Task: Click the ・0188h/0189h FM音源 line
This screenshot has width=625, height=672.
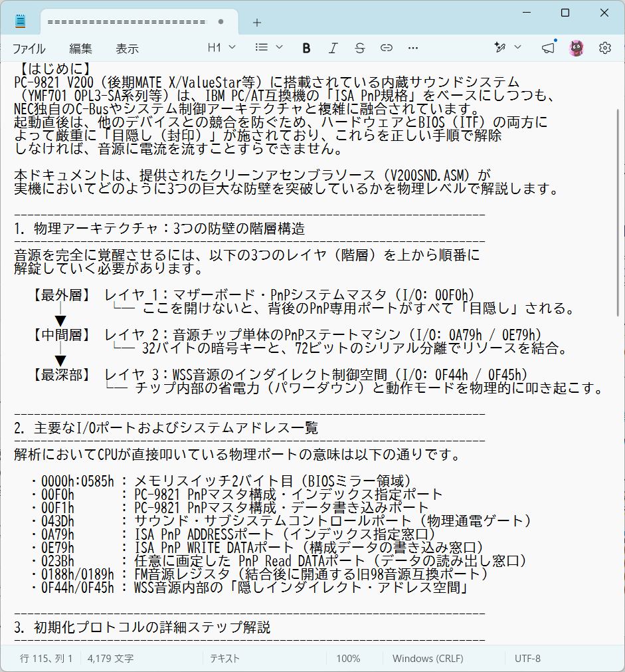Action: (x=259, y=574)
